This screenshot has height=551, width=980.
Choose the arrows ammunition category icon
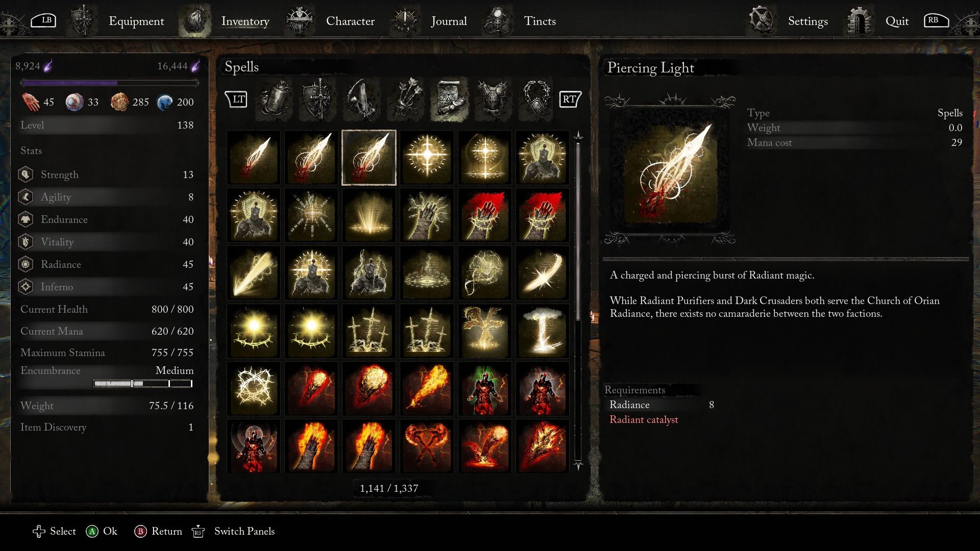(x=406, y=99)
